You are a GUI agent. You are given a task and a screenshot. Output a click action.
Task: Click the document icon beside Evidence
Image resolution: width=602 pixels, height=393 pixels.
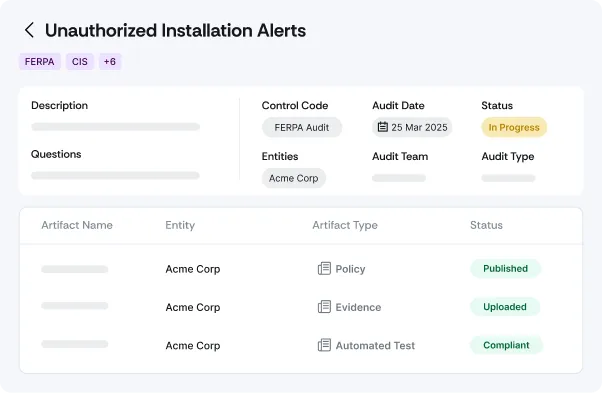click(x=324, y=307)
